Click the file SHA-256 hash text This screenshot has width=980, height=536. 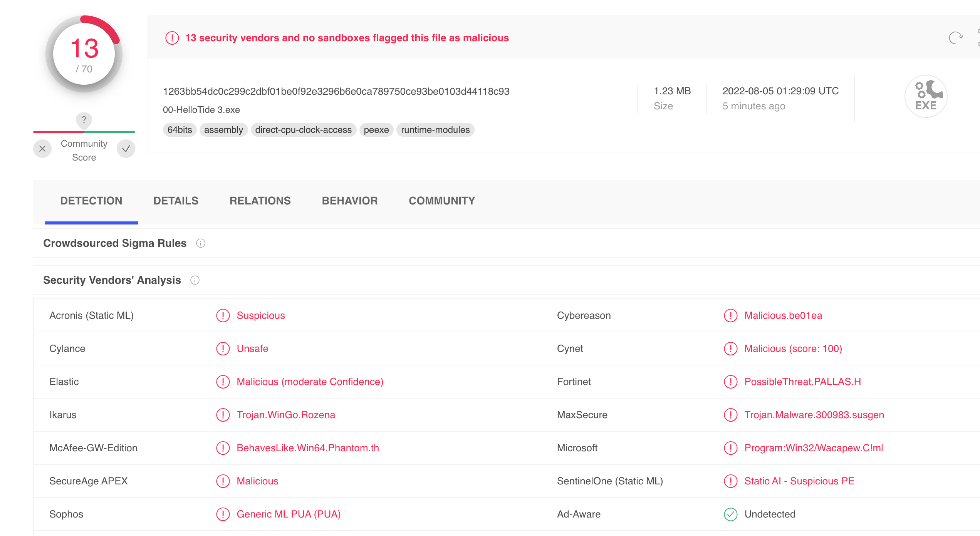[x=336, y=91]
